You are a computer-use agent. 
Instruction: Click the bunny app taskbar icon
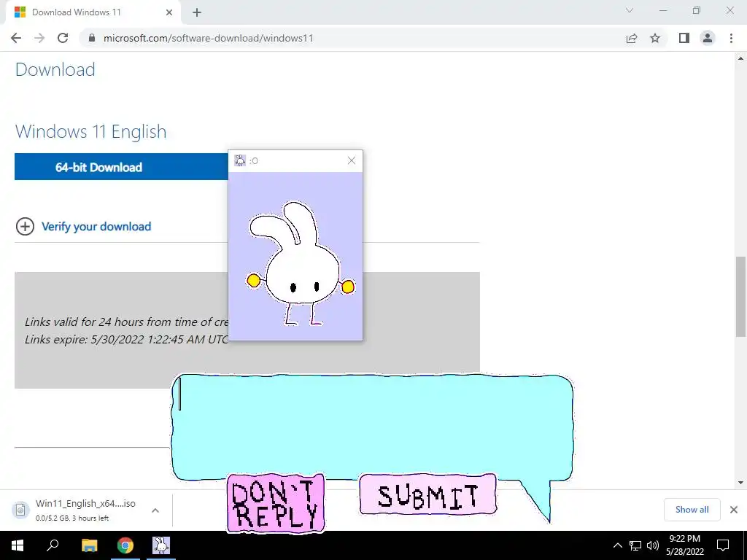pyautogui.click(x=161, y=545)
